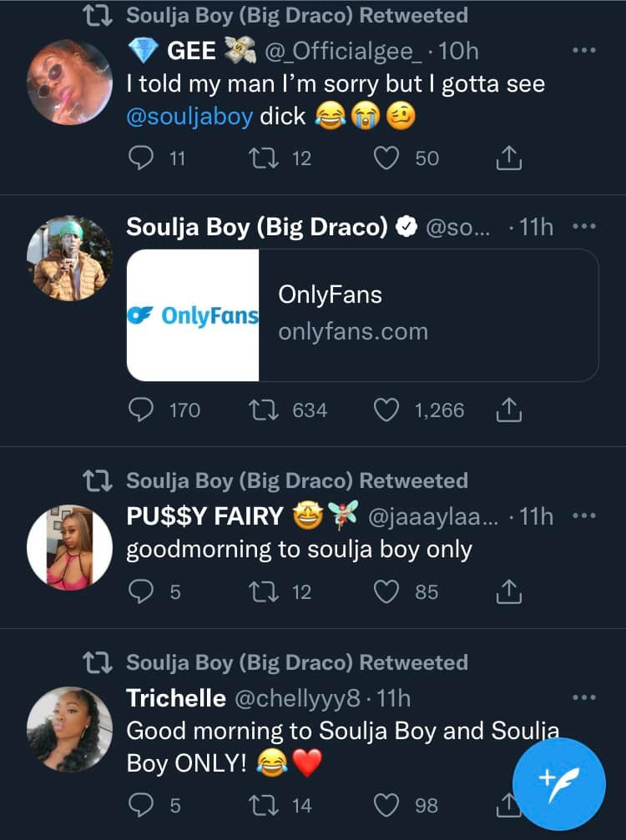Share GEE's tweet

[x=509, y=158]
